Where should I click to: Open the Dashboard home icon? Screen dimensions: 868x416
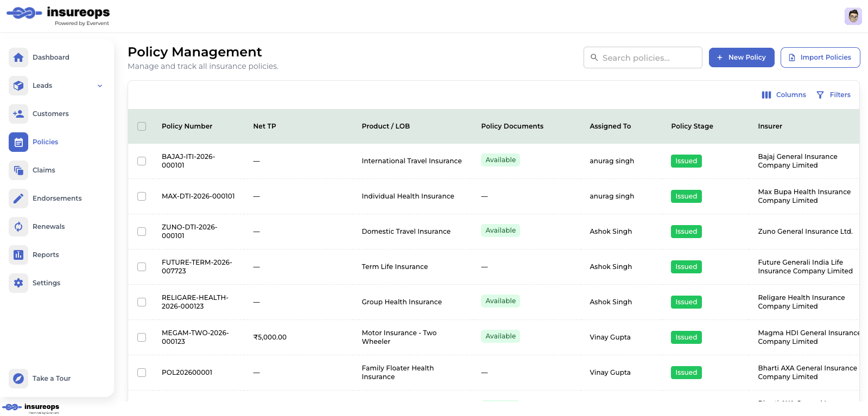(x=18, y=57)
